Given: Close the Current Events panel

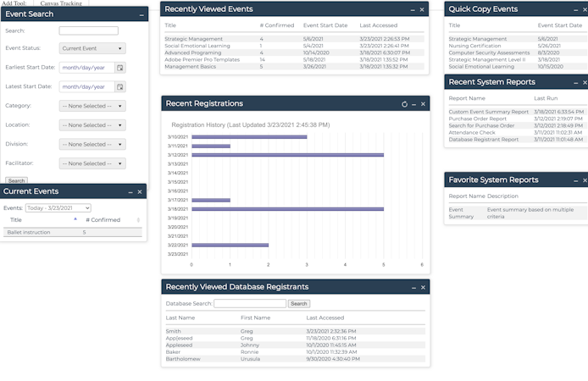Looking at the screenshot, I should pos(140,192).
